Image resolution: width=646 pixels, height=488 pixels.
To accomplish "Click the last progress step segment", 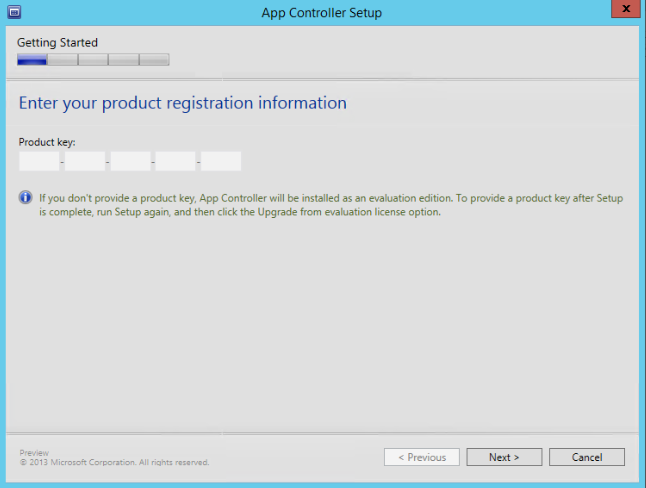I will (154, 60).
